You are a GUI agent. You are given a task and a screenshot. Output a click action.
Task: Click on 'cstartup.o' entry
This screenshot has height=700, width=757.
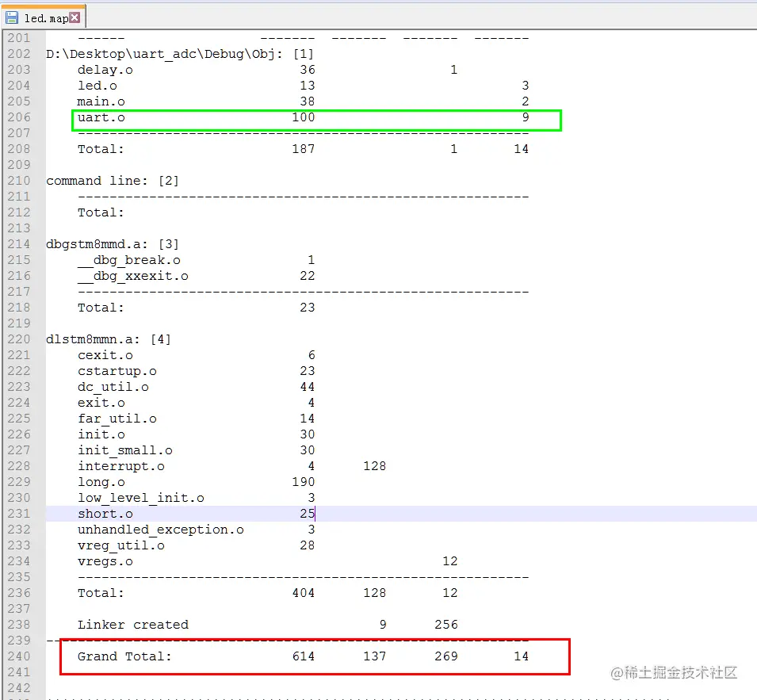click(117, 371)
